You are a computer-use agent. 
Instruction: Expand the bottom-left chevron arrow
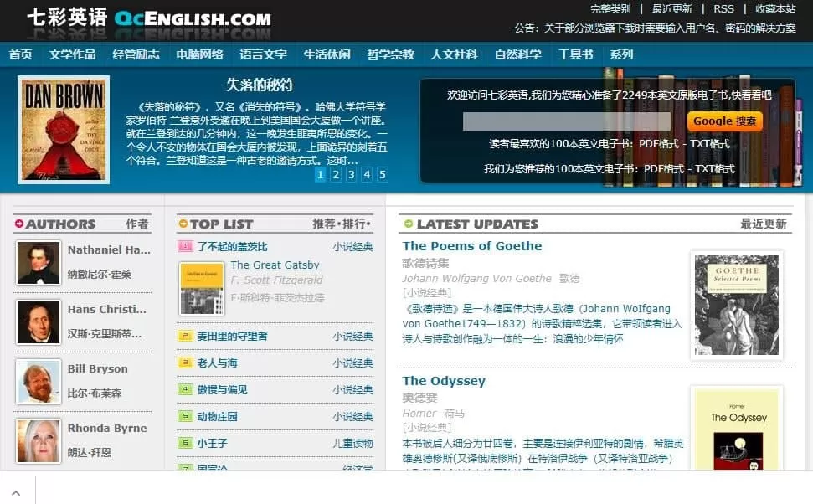[16, 493]
